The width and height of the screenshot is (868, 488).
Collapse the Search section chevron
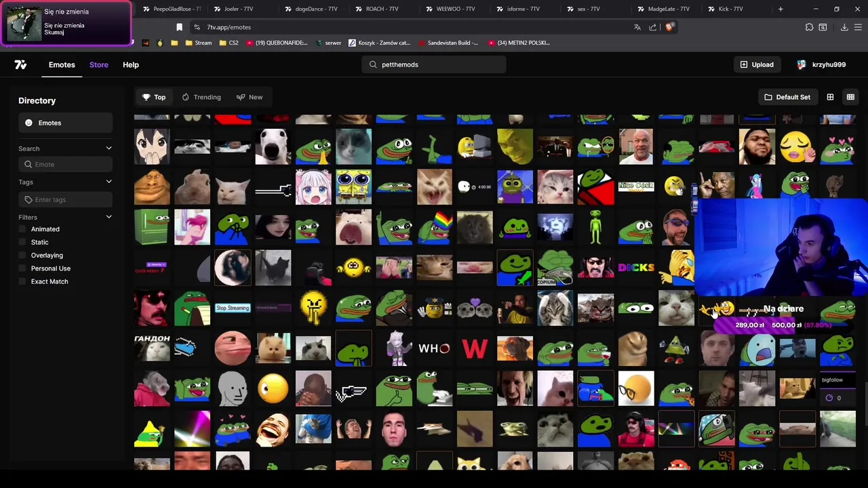(108, 148)
